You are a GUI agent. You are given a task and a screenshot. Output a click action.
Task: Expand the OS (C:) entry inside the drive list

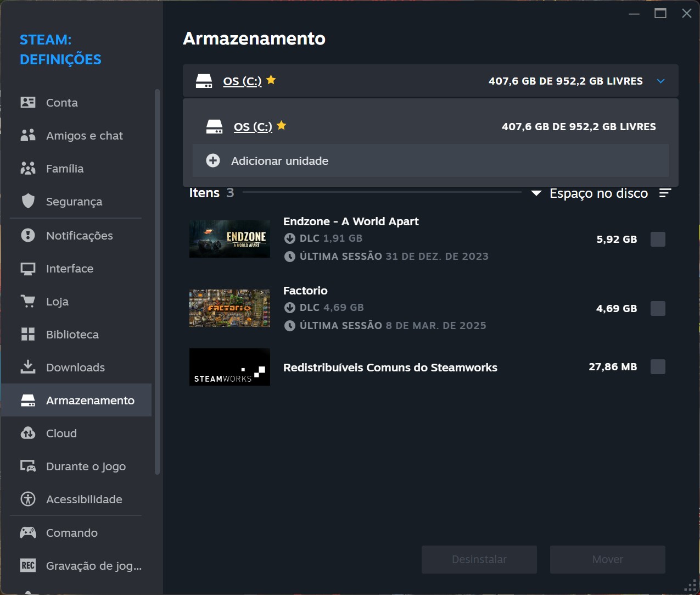(253, 126)
